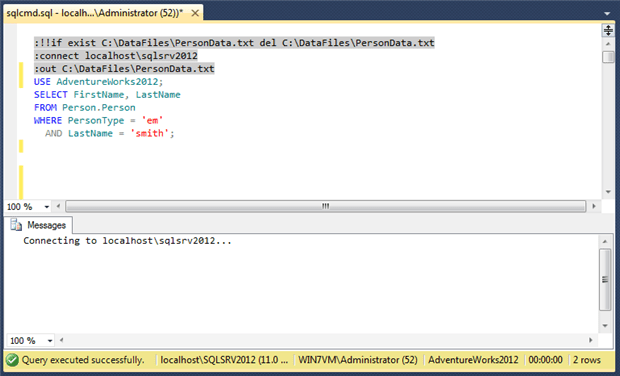
Task: Click the AdventureWorks2012 status bar entry
Action: pyautogui.click(x=473, y=360)
